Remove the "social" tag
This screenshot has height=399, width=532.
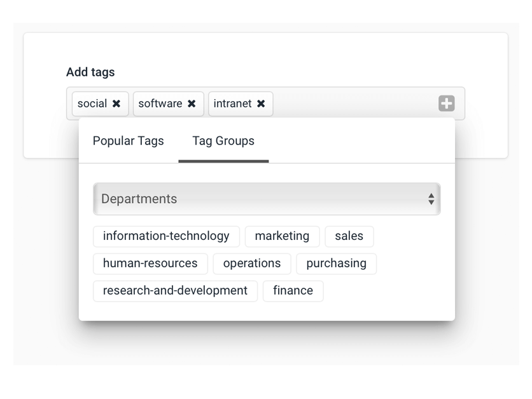116,104
